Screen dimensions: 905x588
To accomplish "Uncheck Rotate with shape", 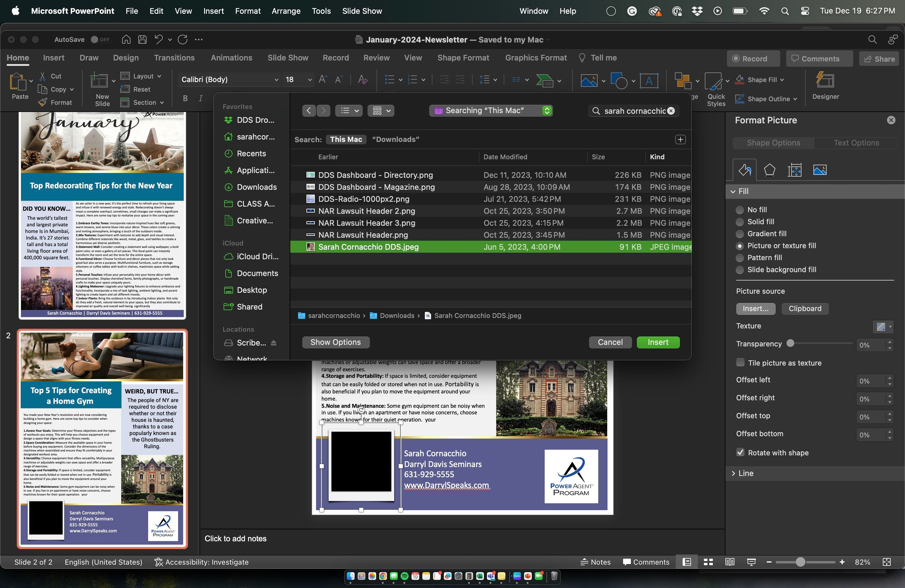I will tap(740, 452).
